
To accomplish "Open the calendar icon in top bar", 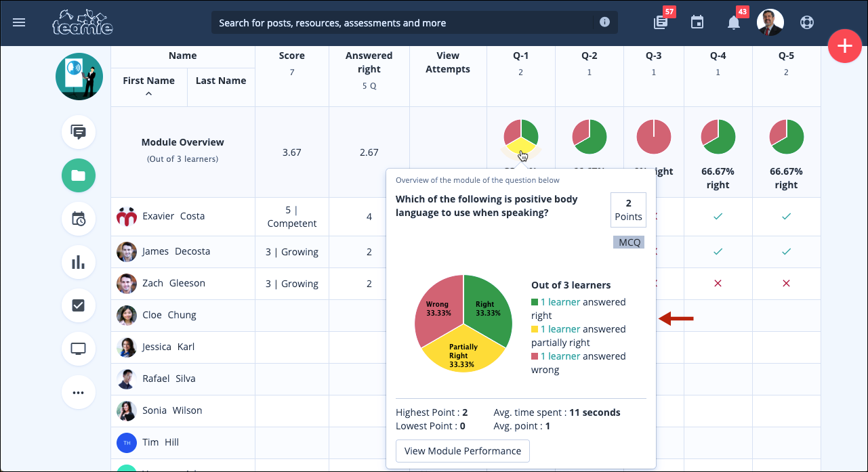I will 697,22.
